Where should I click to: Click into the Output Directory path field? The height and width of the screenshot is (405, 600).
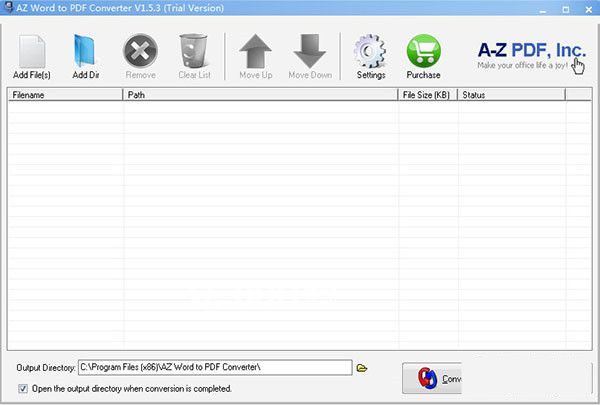tap(215, 367)
